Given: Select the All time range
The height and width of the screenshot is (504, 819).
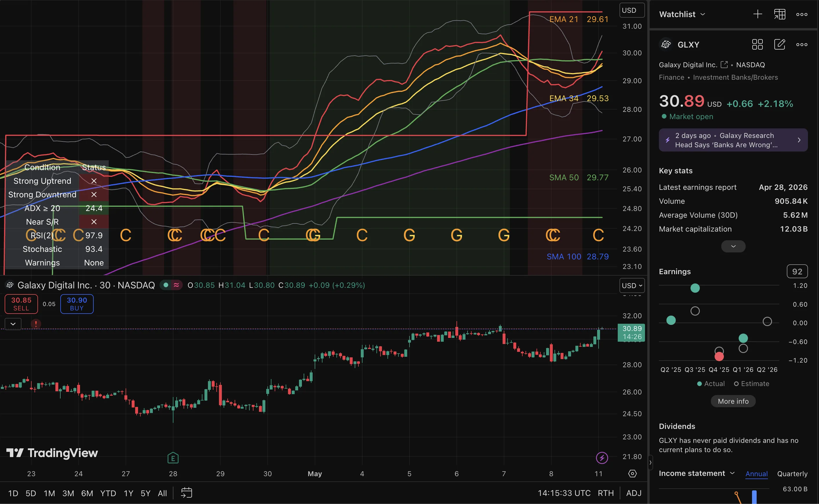Looking at the screenshot, I should 162,493.
